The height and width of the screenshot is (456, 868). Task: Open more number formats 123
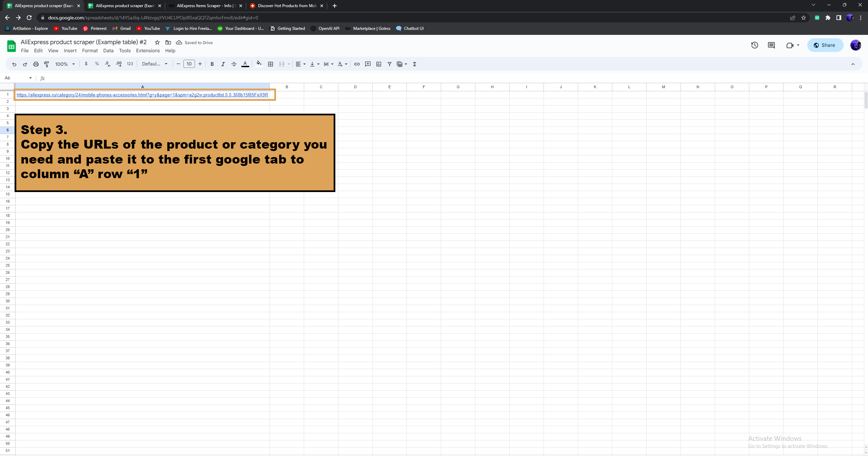pyautogui.click(x=130, y=64)
